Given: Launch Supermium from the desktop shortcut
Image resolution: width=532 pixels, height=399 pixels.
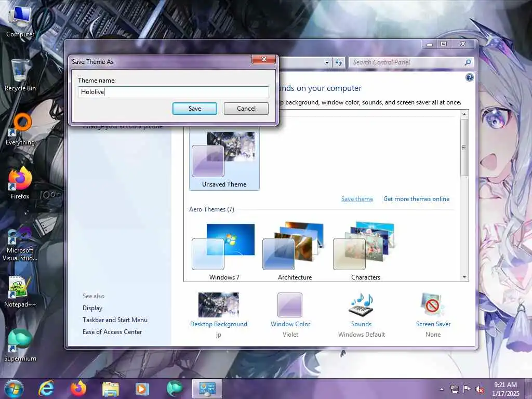Looking at the screenshot, I should [x=20, y=345].
